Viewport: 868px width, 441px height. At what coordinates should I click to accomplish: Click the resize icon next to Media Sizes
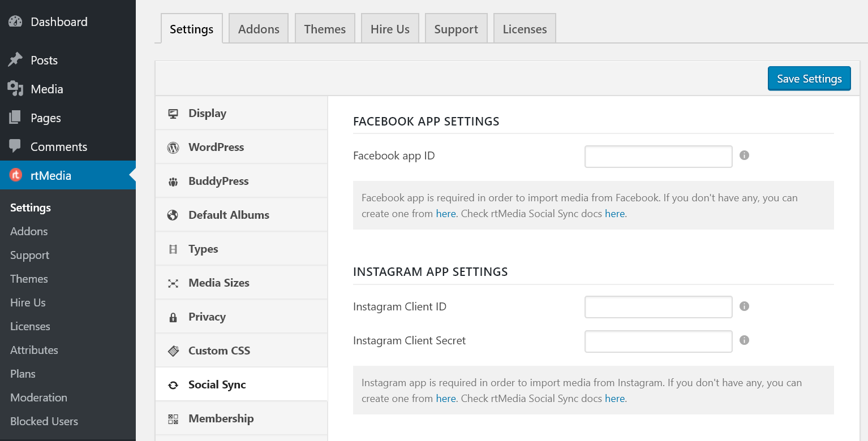pyautogui.click(x=173, y=283)
